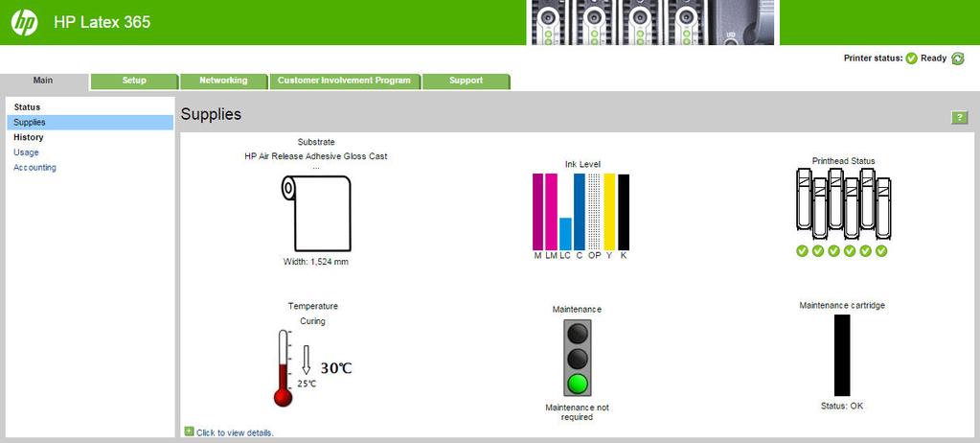Image resolution: width=980 pixels, height=443 pixels.
Task: Click the printhead status illustration
Action: [842, 203]
